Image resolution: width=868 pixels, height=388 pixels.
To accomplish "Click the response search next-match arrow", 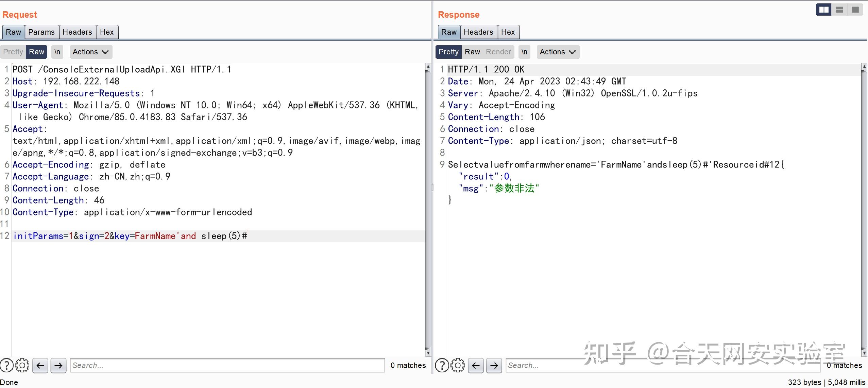I will pyautogui.click(x=494, y=366).
